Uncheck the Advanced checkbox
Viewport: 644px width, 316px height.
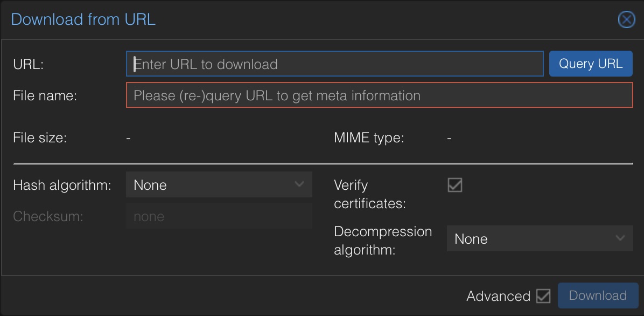tap(543, 296)
